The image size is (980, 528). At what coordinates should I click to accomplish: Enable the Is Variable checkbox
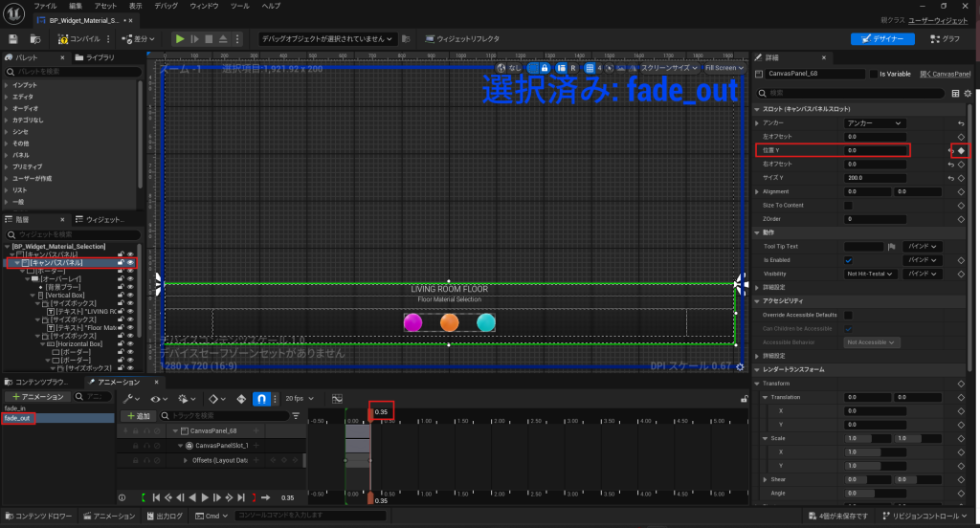click(873, 74)
